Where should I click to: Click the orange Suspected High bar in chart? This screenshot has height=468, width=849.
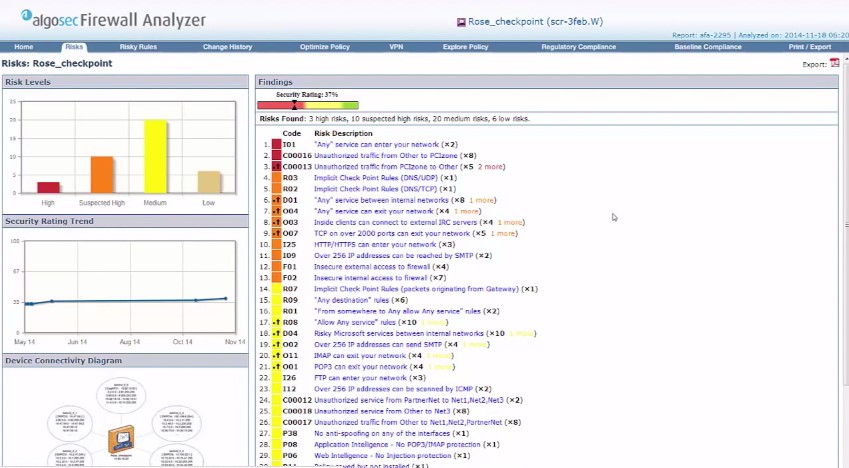point(102,175)
